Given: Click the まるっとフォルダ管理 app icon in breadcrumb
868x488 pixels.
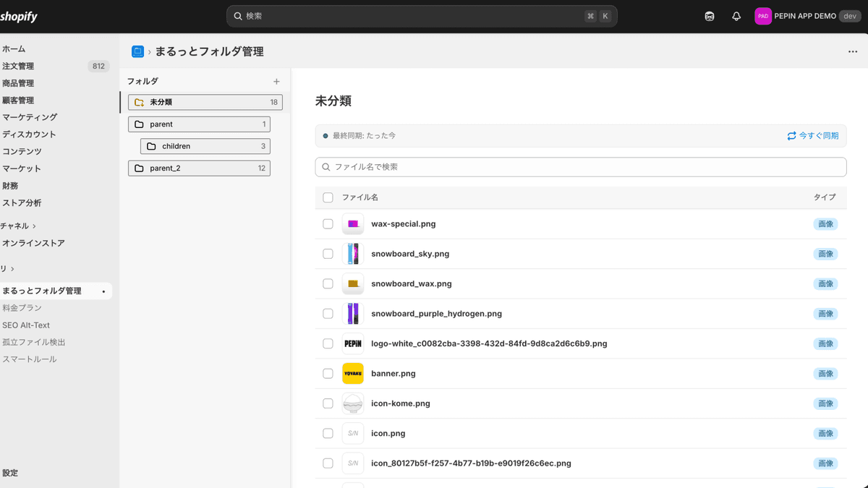Looking at the screenshot, I should [137, 51].
